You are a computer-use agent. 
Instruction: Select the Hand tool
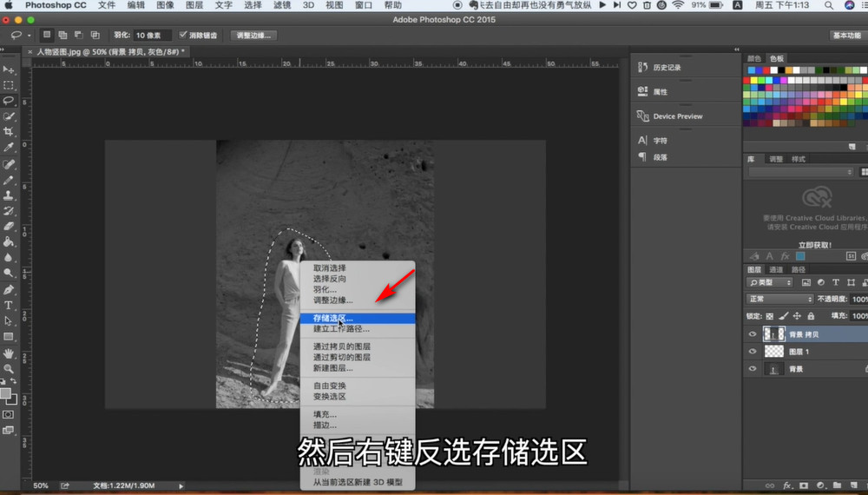pos(9,353)
